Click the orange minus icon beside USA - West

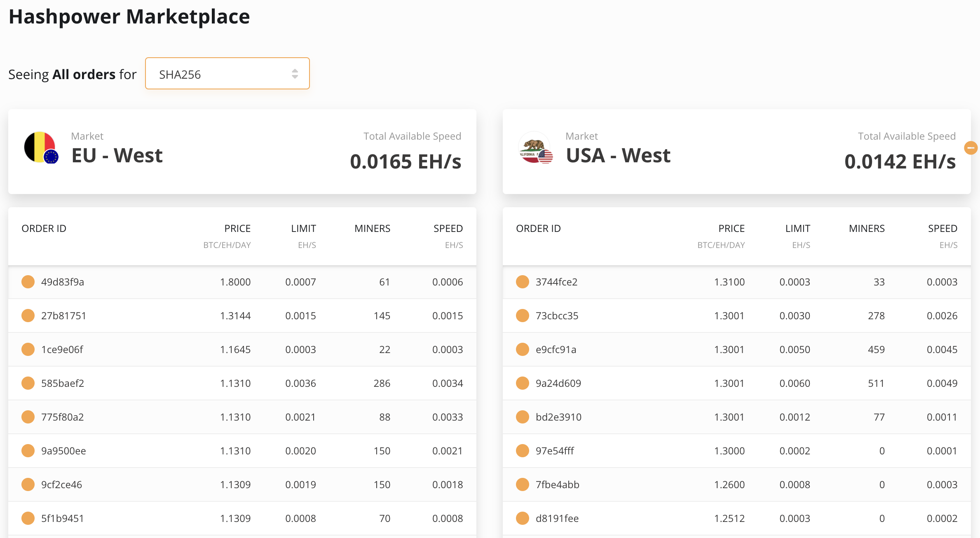click(971, 147)
